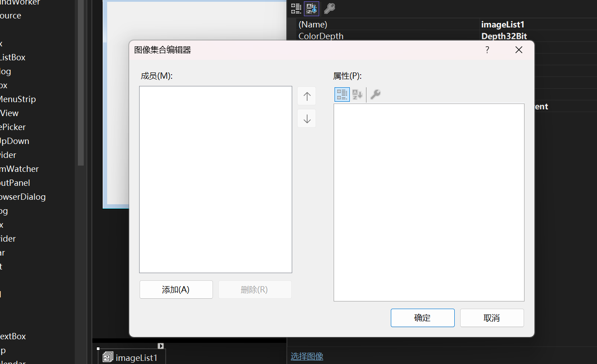Click the imageList1 component icon in the tray

point(108,356)
